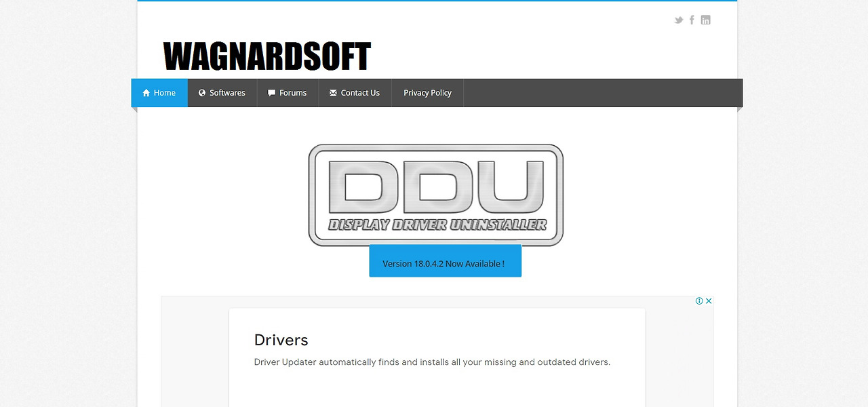The image size is (868, 407).
Task: Click the envelope icon beside Contact Us
Action: [332, 93]
